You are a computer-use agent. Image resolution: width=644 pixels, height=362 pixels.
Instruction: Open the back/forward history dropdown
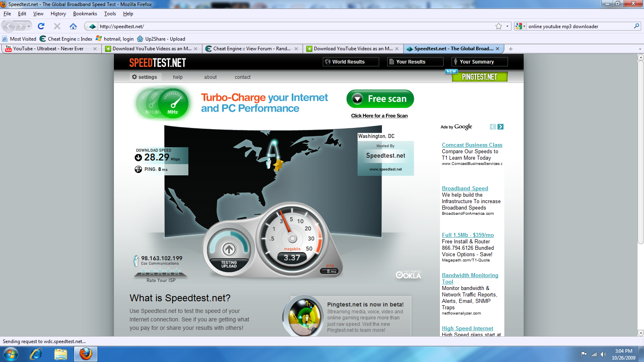[x=29, y=26]
